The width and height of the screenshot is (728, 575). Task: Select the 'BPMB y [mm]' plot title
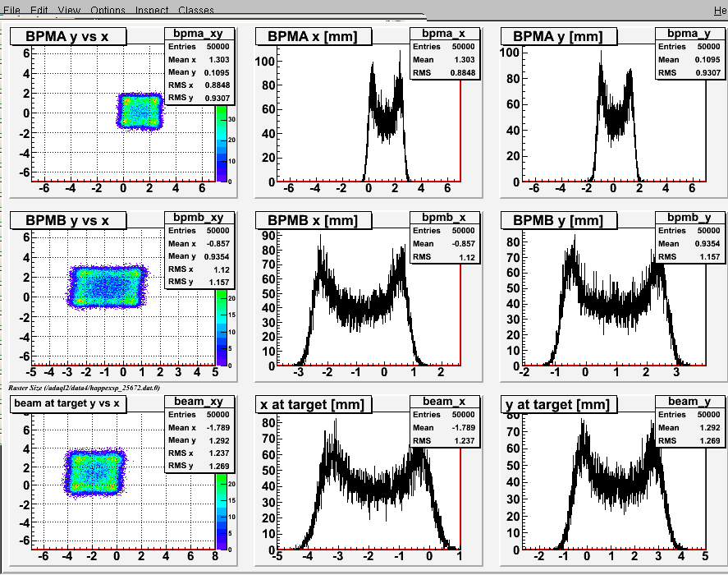point(559,220)
